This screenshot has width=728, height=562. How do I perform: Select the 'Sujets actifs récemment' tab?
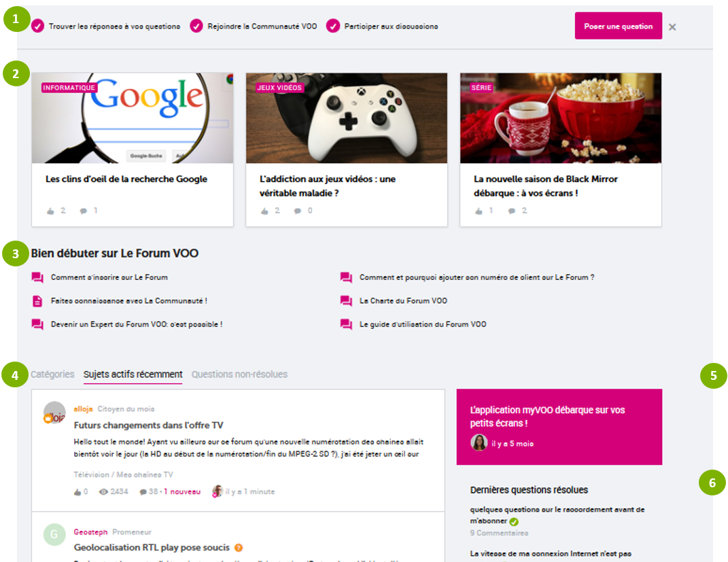click(133, 374)
